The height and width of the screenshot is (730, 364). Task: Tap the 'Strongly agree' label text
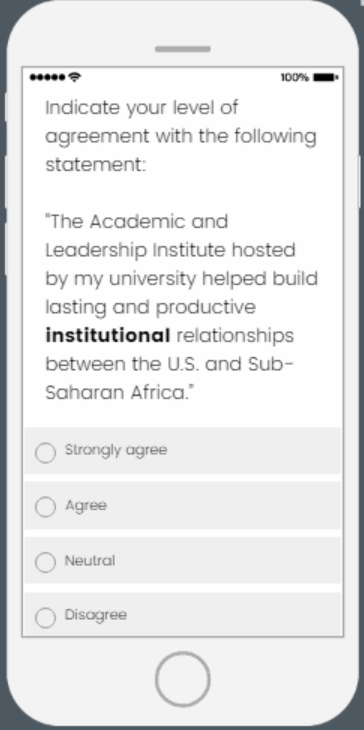pyautogui.click(x=116, y=450)
